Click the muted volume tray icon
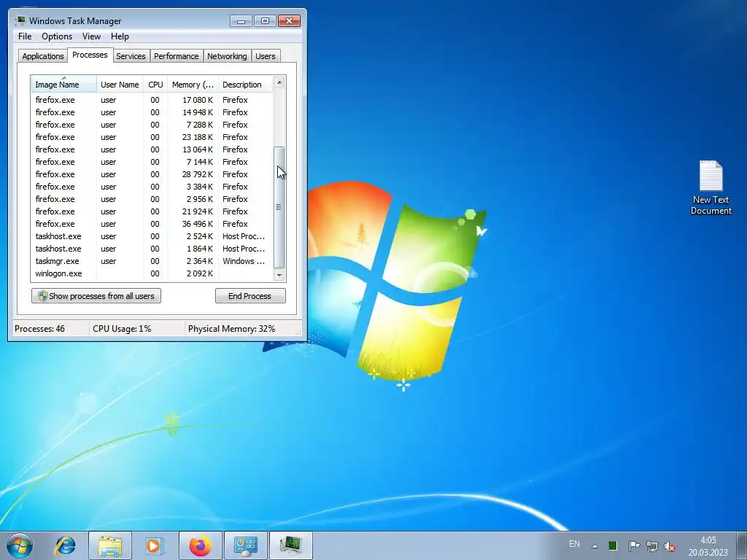 670,545
